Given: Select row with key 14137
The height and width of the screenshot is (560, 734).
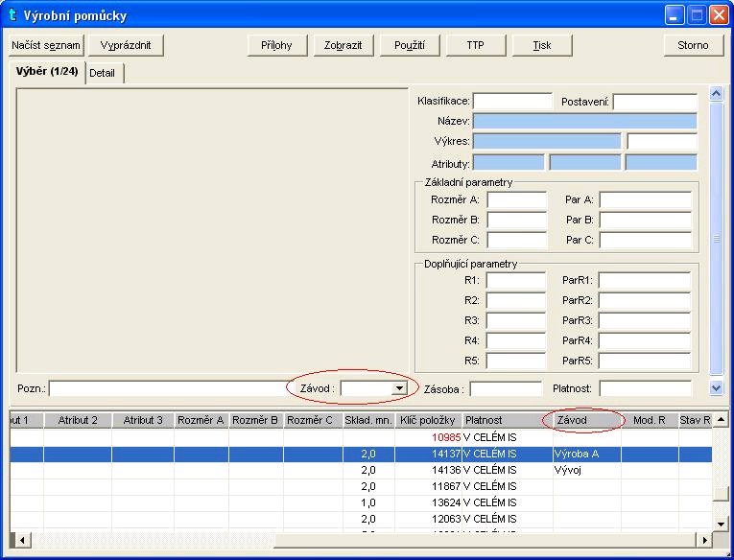Looking at the screenshot, I should pyautogui.click(x=361, y=454).
